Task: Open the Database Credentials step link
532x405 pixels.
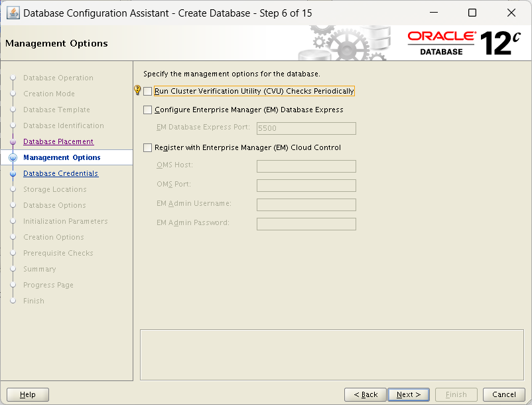Action: (x=61, y=173)
